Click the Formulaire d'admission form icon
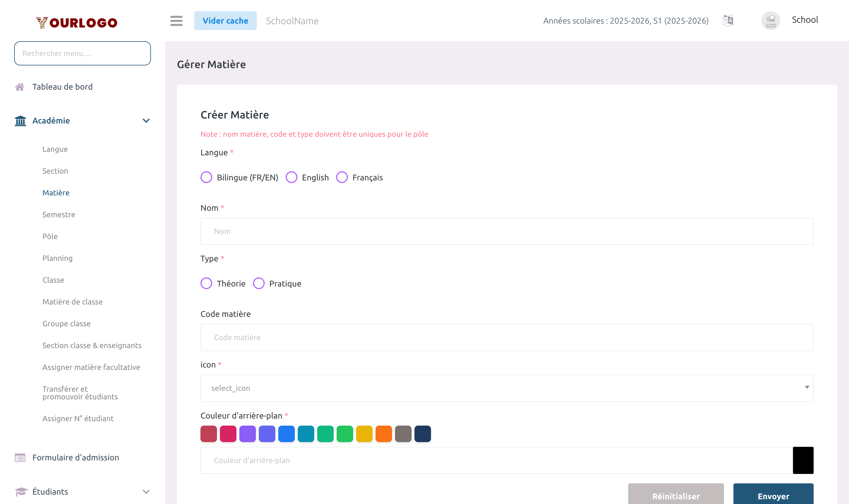 tap(20, 457)
